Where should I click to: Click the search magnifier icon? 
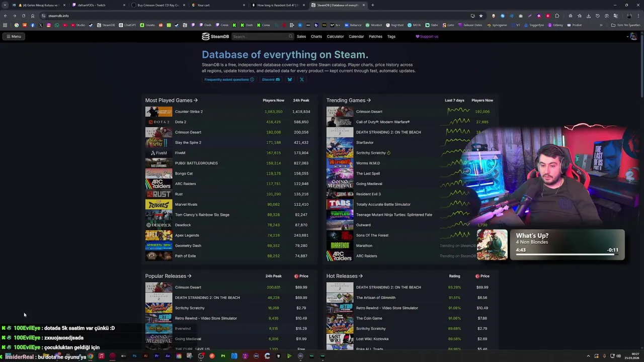tap(290, 36)
